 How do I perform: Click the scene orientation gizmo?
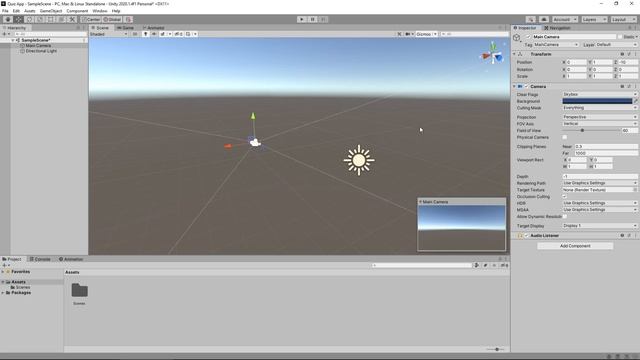493,55
